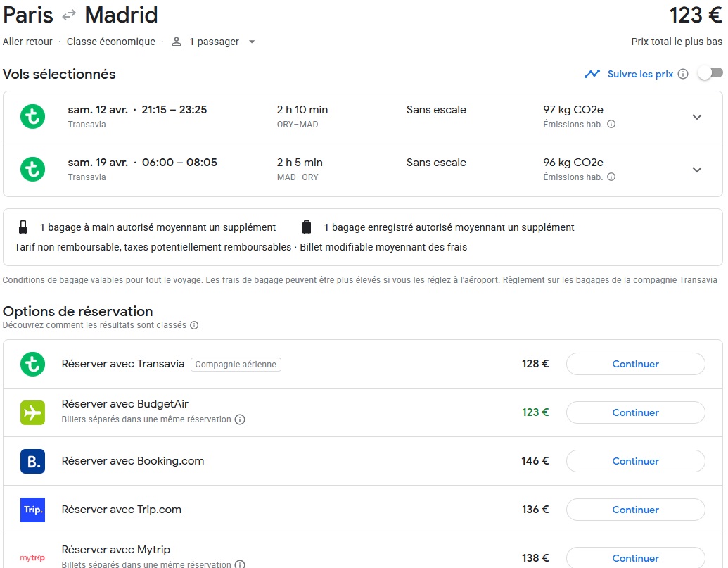
Task: Click the passenger person icon
Action: (x=177, y=42)
